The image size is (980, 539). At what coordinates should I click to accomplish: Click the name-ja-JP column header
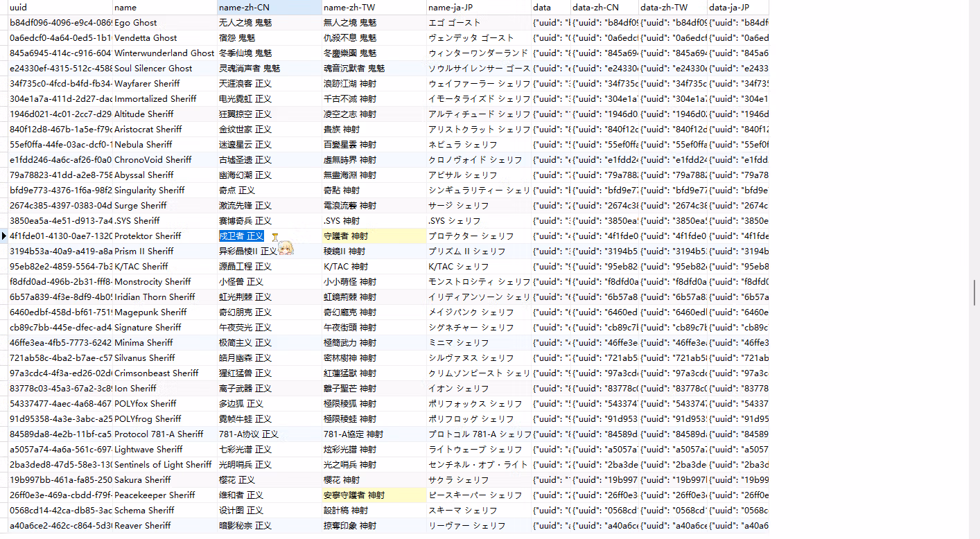[x=479, y=8]
